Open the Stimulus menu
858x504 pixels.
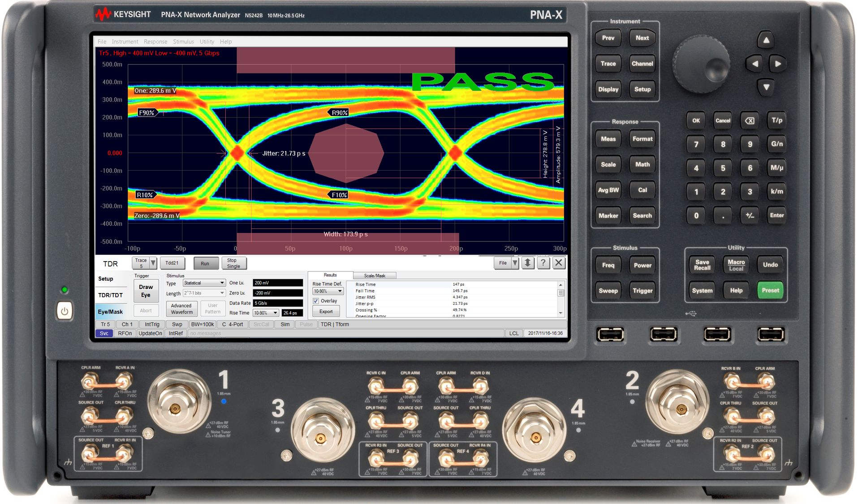183,42
